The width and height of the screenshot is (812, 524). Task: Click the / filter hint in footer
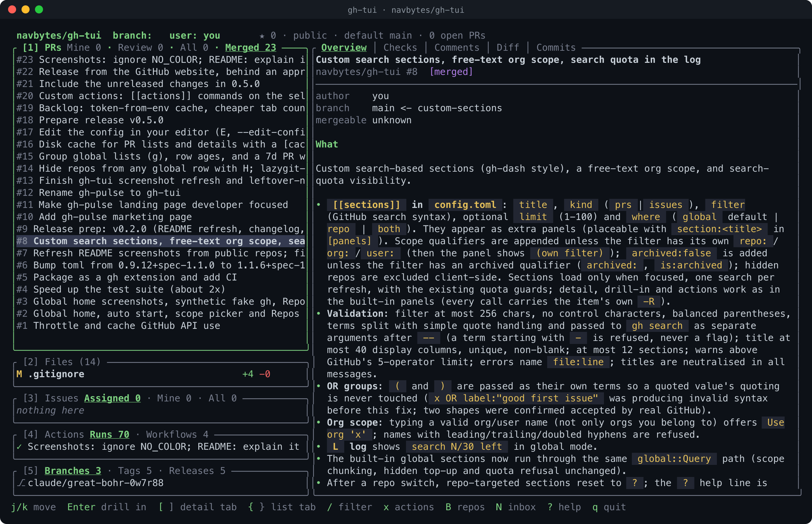349,507
